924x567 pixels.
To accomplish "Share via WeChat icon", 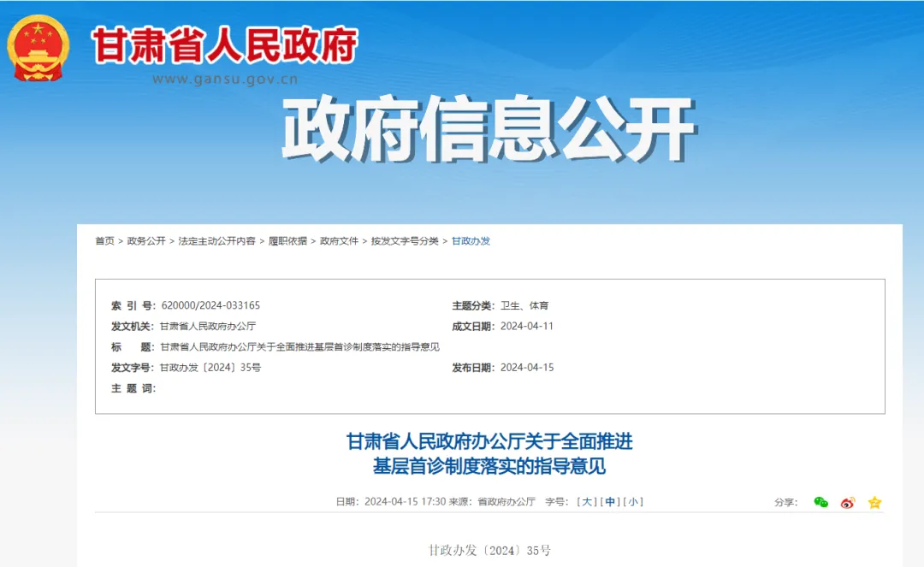I will click(820, 502).
